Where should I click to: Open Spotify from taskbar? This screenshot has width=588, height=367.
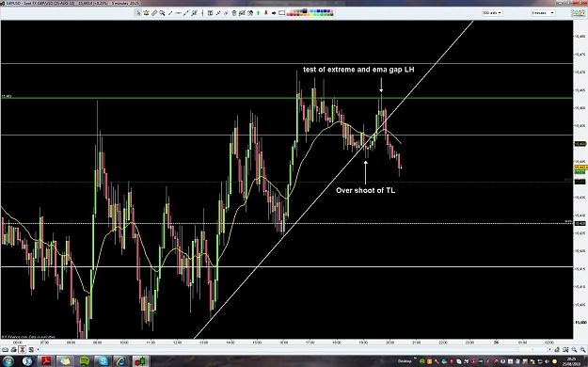(x=84, y=361)
